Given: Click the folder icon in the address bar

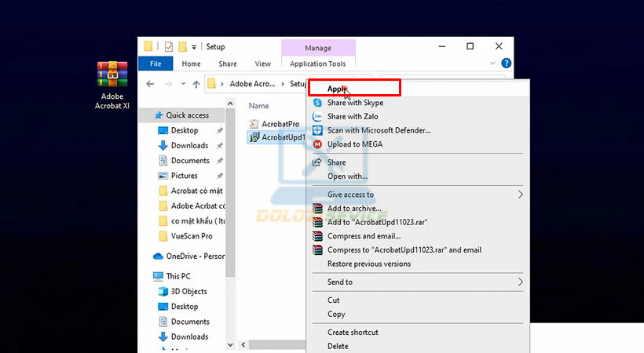Looking at the screenshot, I should coord(211,84).
